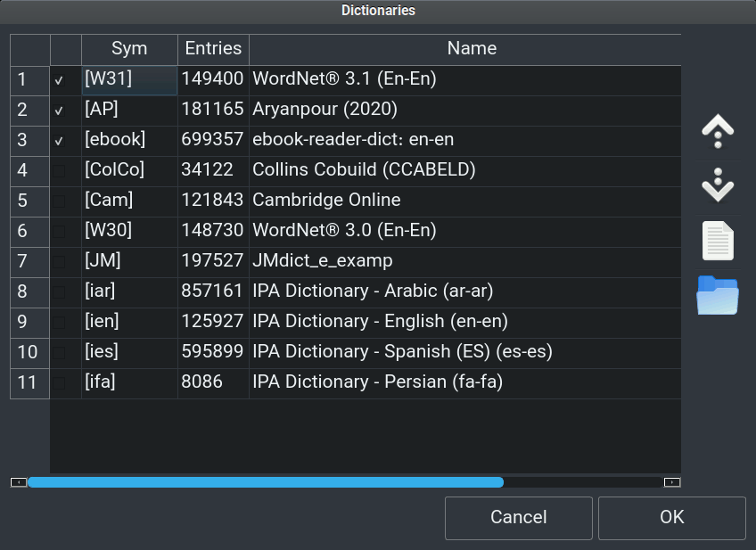The image size is (756, 550).
Task: Select the [ColCo] symbol cell
Action: pos(129,171)
